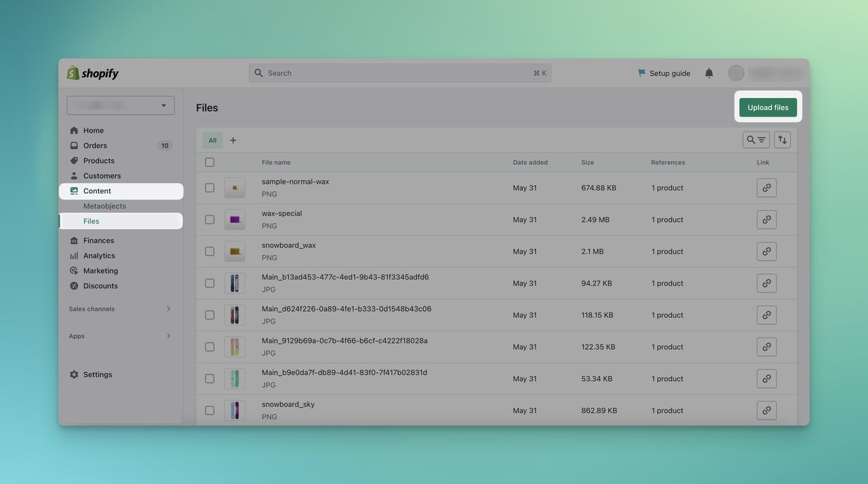Expand Apps section chevron
The width and height of the screenshot is (868, 484).
pos(169,336)
